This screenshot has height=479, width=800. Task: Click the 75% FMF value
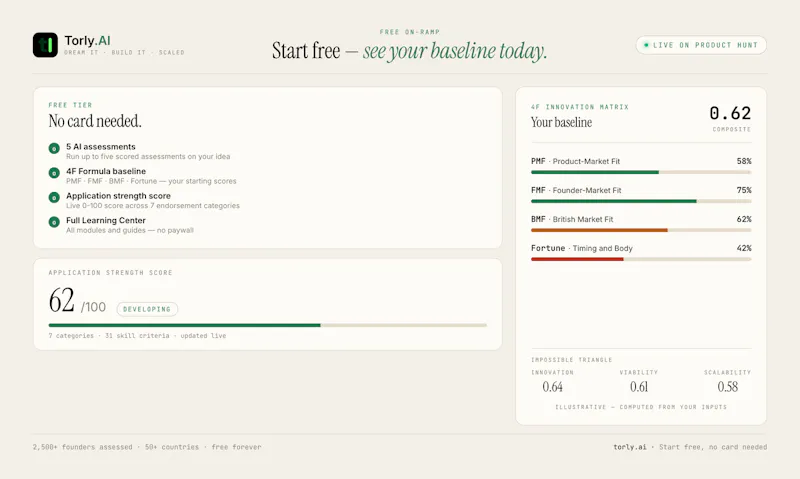[x=744, y=190]
